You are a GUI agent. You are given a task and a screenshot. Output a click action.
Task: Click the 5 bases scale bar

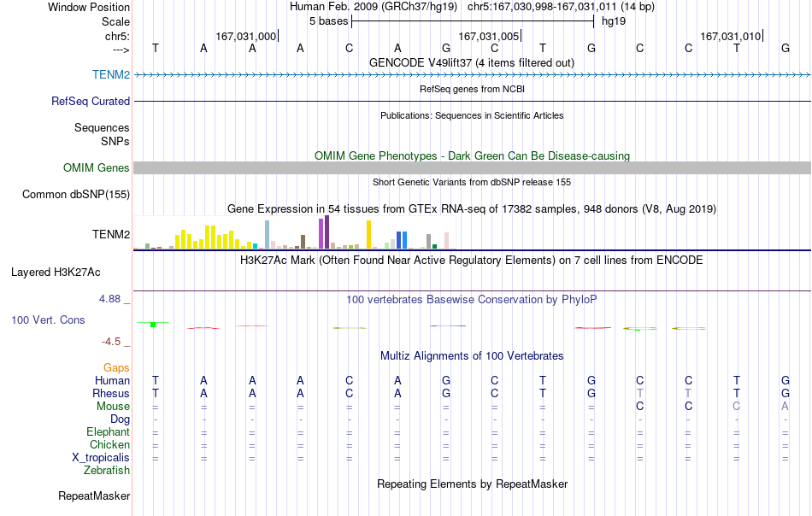[473, 21]
